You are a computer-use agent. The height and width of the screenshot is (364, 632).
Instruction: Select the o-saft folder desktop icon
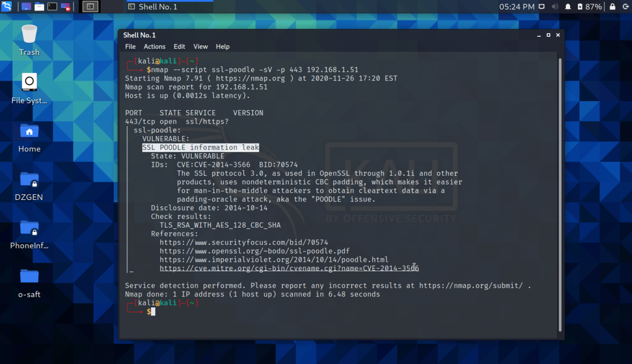pyautogui.click(x=29, y=282)
